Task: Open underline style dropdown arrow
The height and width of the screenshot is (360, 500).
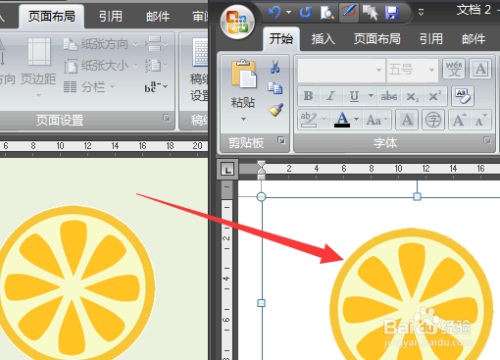Action: tap(371, 96)
